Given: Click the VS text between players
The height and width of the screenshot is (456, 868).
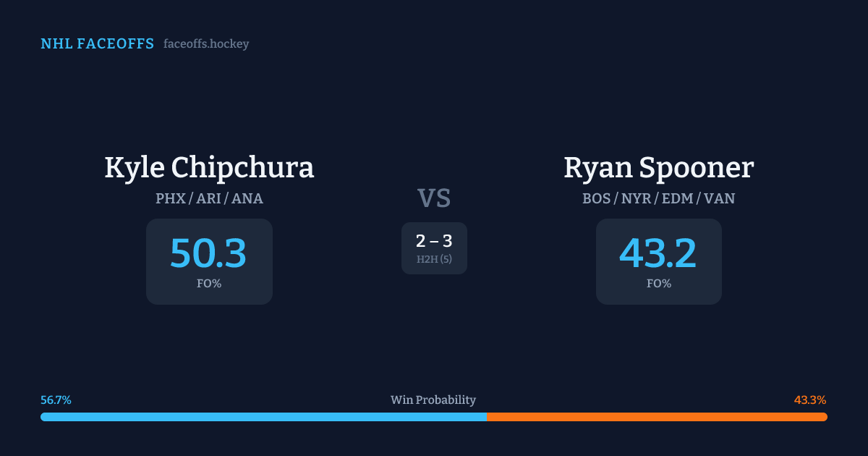Looking at the screenshot, I should pos(434,198).
